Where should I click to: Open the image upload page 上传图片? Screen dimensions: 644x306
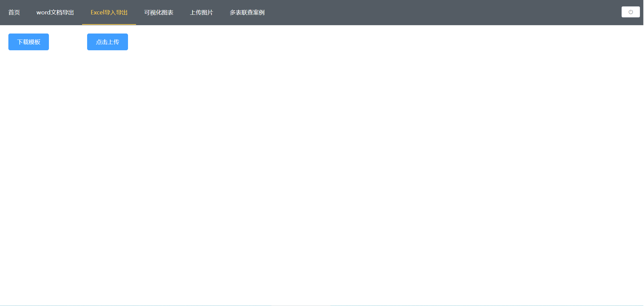(x=201, y=12)
